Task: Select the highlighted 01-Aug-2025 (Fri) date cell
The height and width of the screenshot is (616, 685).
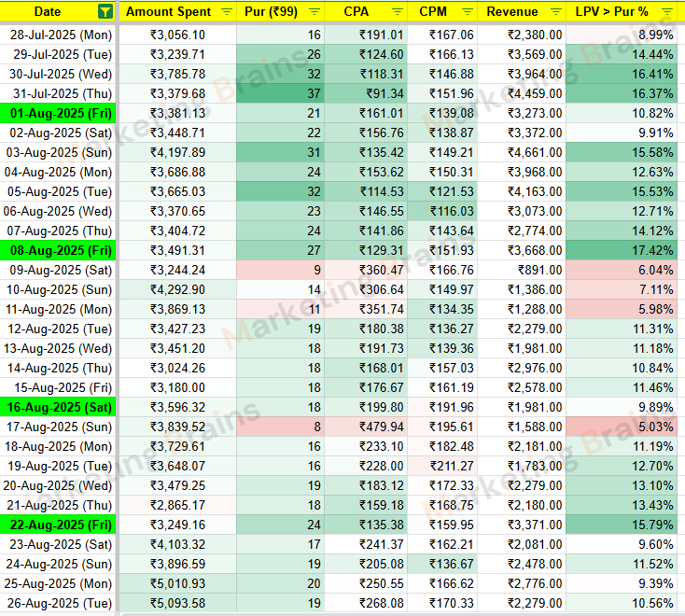Action: 59,113
